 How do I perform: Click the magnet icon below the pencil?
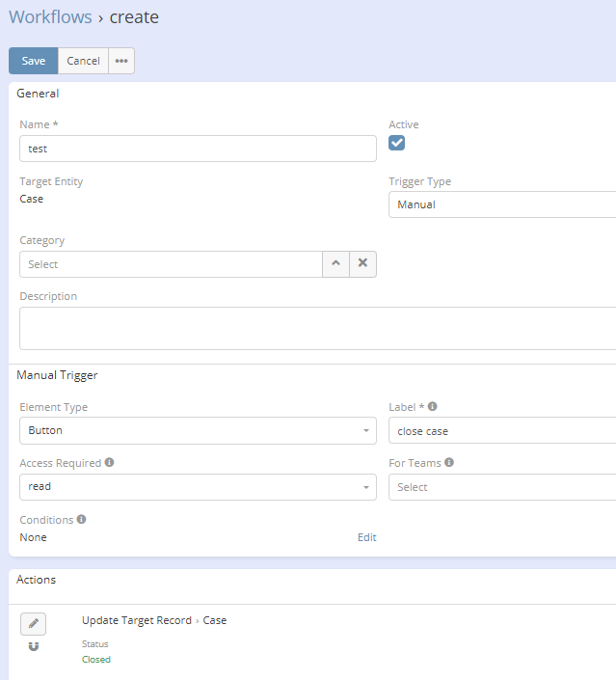tap(34, 646)
